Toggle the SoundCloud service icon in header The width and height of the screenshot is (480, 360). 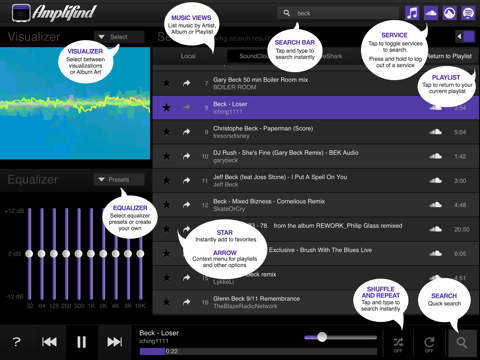click(431, 13)
